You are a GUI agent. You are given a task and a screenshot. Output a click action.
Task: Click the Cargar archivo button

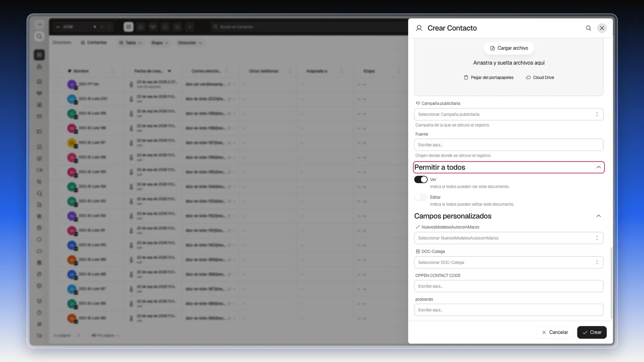tap(509, 48)
